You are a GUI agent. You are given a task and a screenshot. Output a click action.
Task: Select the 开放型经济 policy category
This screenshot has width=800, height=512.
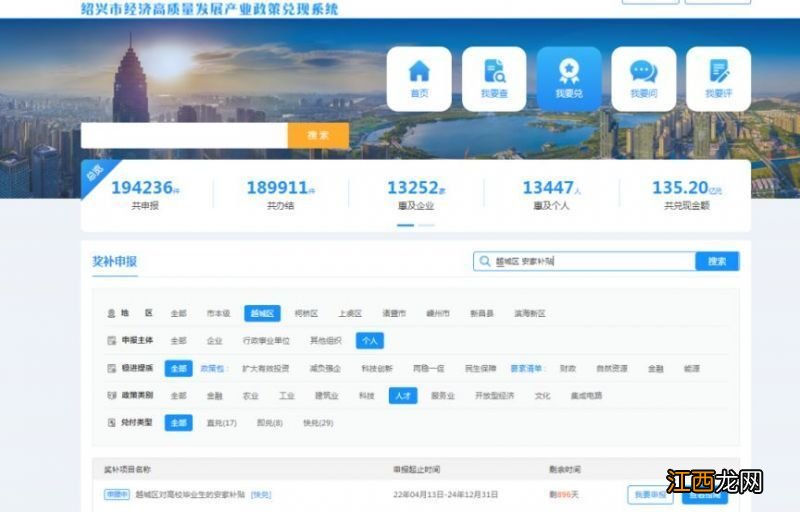[494, 396]
